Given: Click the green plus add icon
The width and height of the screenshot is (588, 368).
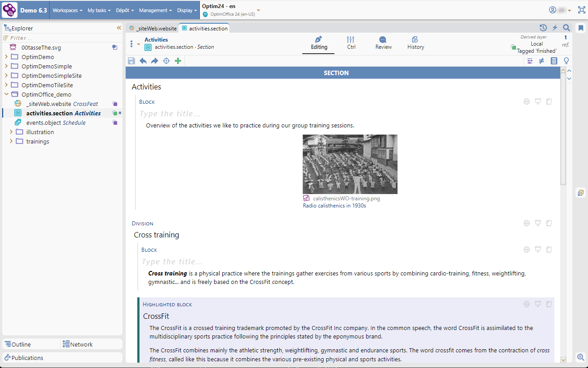Looking at the screenshot, I should tap(178, 61).
